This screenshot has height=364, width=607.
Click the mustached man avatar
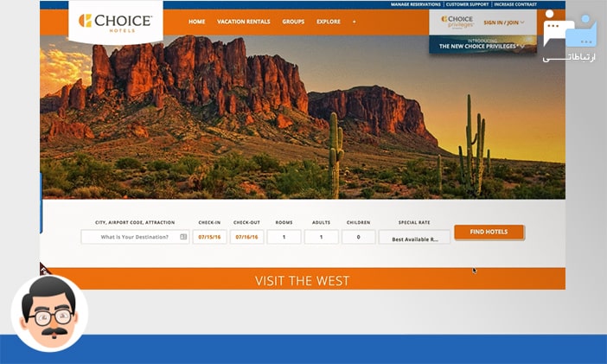tap(49, 312)
